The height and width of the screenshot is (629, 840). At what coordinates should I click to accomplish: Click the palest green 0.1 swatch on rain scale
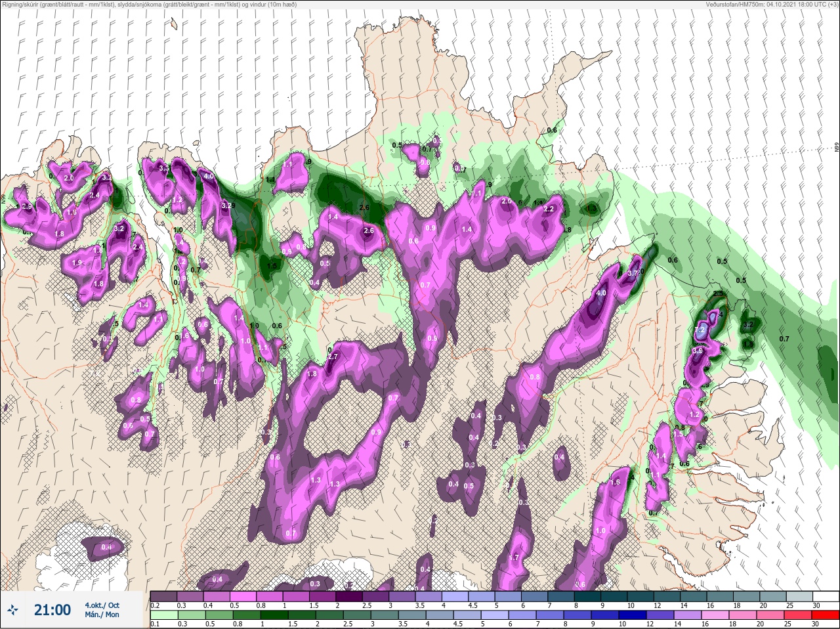(163, 615)
